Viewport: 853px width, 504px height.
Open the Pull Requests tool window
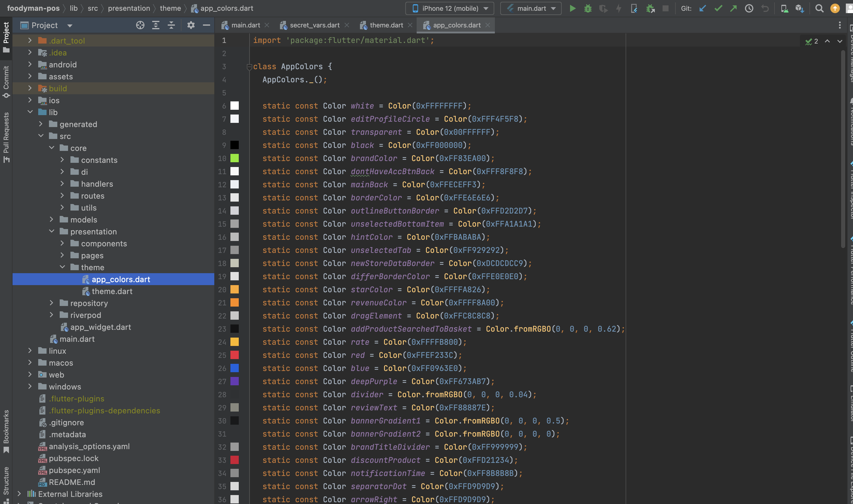point(6,137)
